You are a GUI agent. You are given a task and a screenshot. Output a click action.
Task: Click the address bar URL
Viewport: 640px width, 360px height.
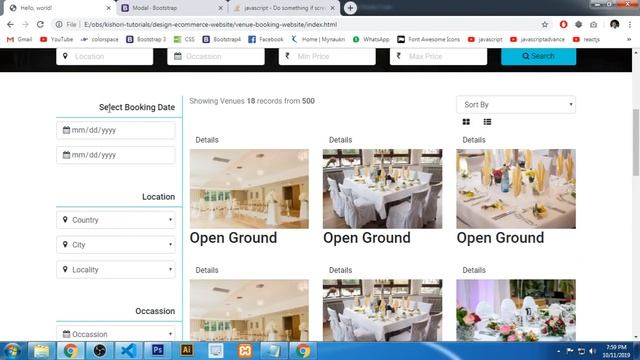point(210,24)
